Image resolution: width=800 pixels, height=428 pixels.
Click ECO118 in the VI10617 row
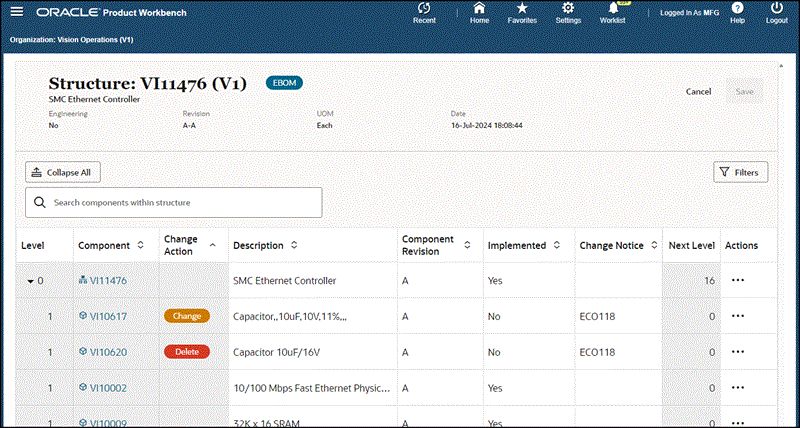[597, 316]
